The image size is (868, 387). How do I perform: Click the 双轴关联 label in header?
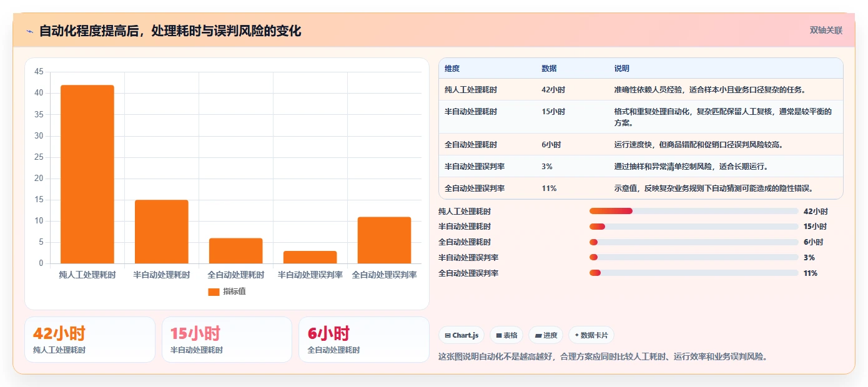[826, 31]
